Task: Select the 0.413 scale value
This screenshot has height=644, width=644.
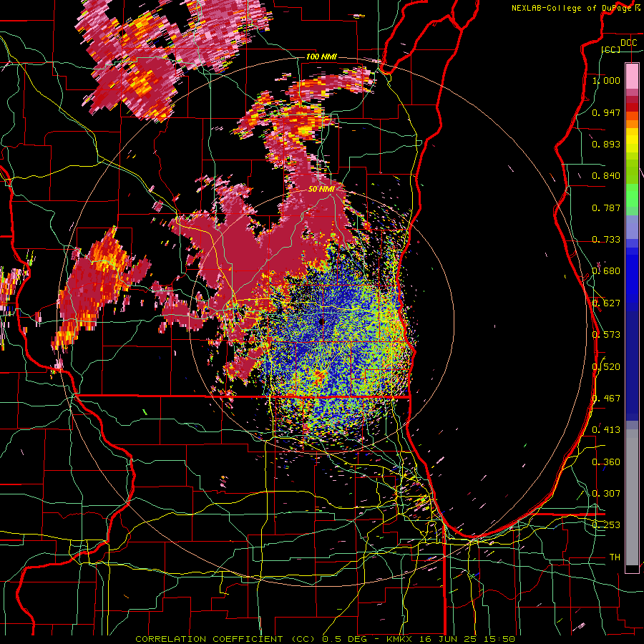Action: (606, 430)
